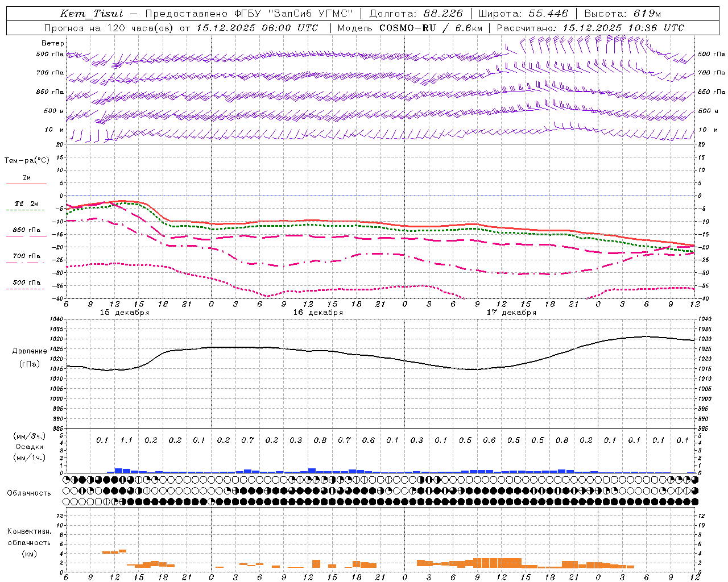Click the 'Конвективн.' convective cloud label

[30, 531]
